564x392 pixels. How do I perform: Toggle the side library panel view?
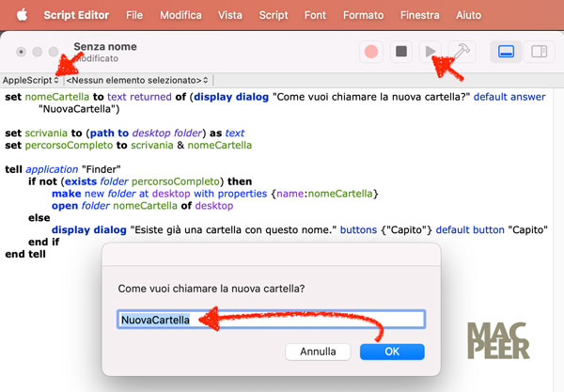tap(540, 52)
